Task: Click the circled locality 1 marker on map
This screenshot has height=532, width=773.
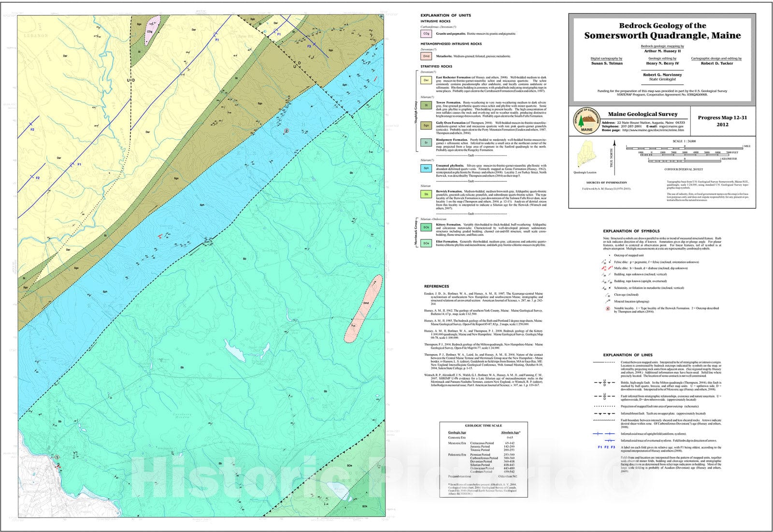Action: [x=57, y=457]
